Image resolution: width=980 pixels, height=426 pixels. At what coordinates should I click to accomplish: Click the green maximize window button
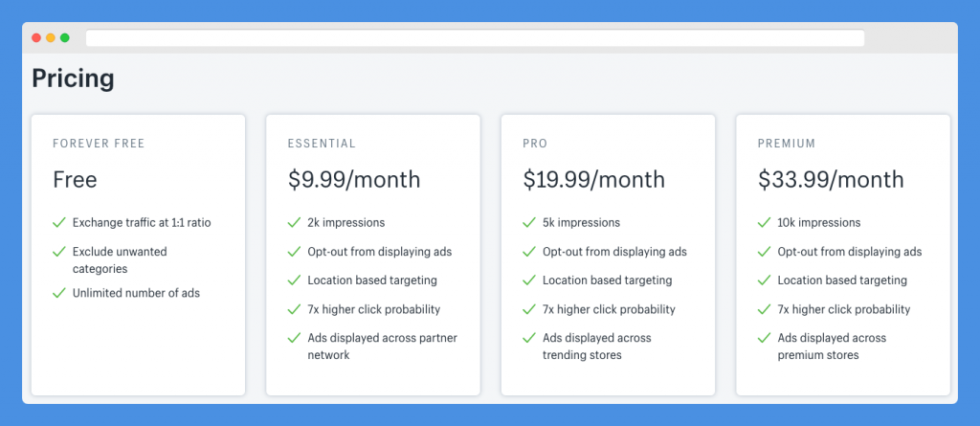tap(65, 38)
